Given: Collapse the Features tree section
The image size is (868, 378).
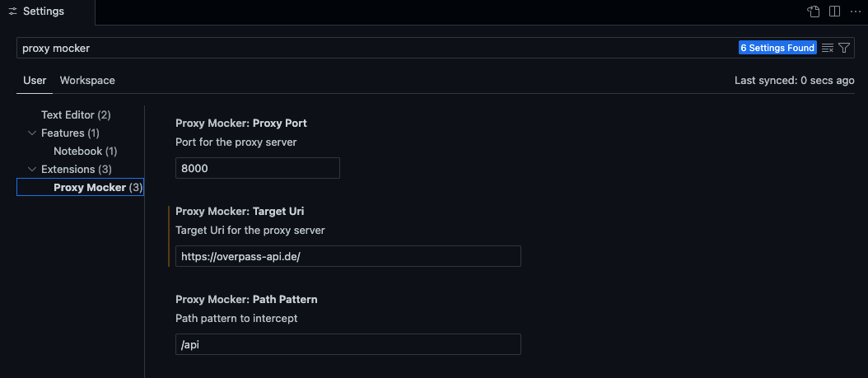Looking at the screenshot, I should (32, 133).
